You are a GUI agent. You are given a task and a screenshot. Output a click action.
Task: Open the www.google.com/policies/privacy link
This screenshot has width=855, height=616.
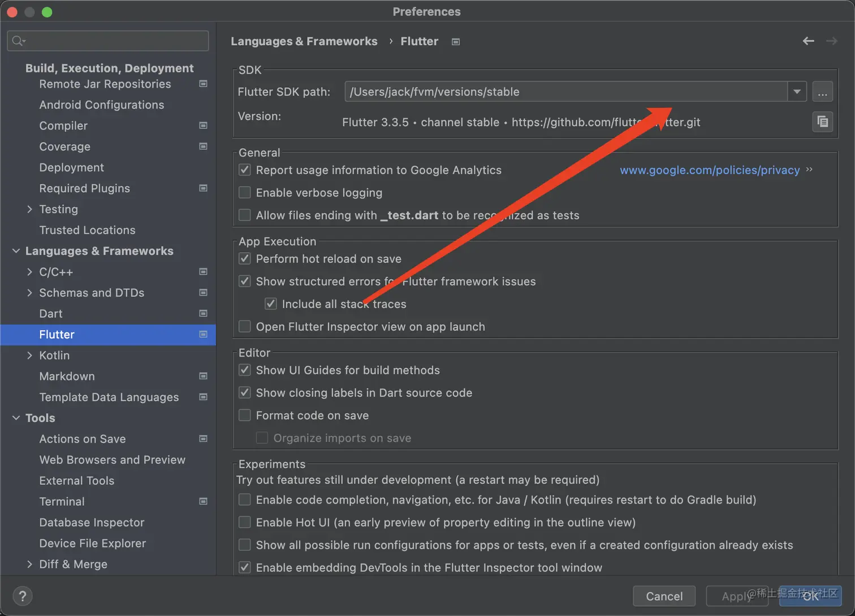coord(710,170)
